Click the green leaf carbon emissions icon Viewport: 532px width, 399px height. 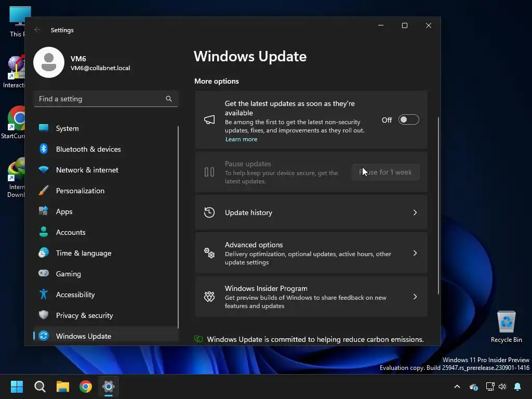198,339
